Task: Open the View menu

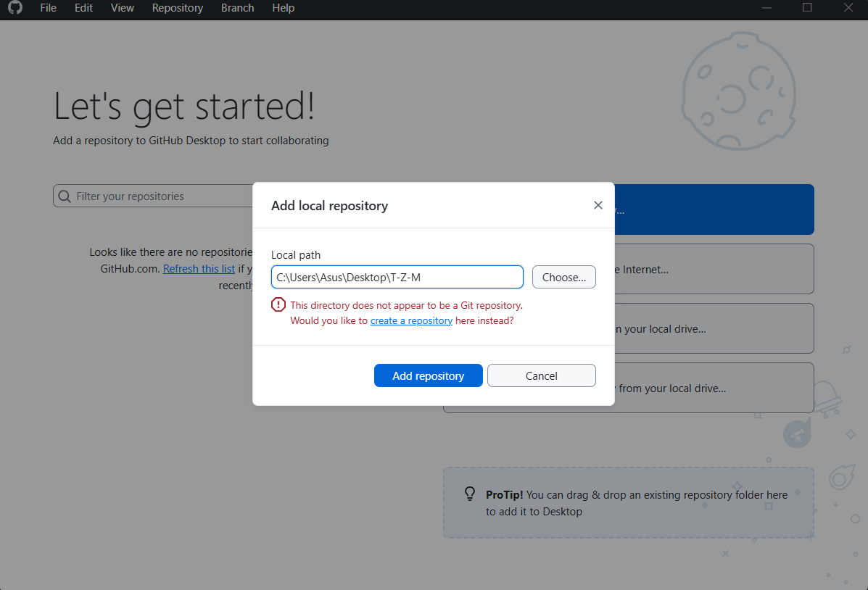Action: tap(123, 8)
